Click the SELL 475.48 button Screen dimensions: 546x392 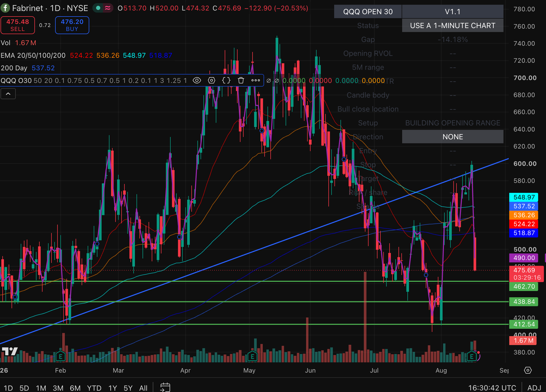coord(18,25)
